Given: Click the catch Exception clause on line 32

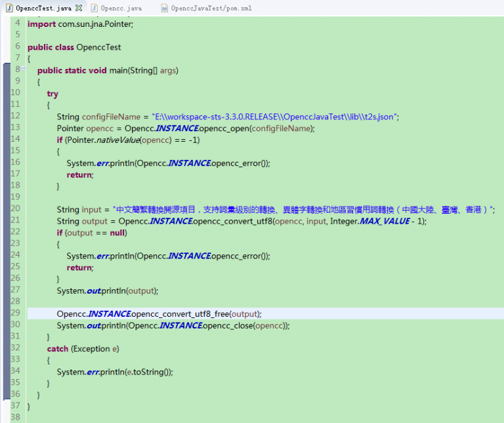Looking at the screenshot, I should coord(83,349).
